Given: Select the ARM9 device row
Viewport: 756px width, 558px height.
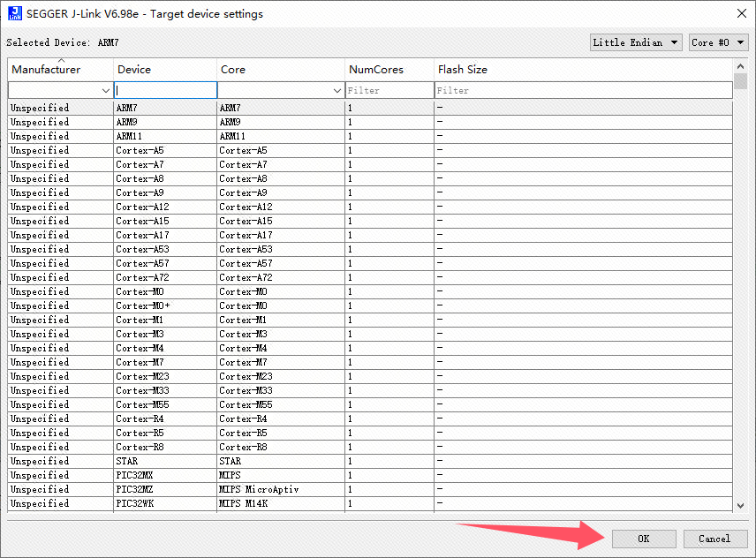Looking at the screenshot, I should click(x=370, y=122).
